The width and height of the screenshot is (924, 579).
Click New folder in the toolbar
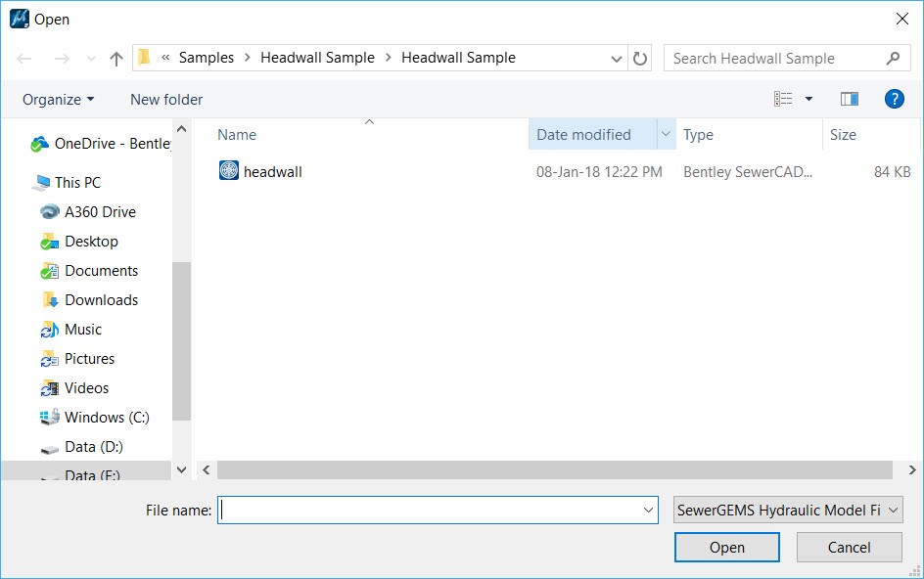coord(166,100)
